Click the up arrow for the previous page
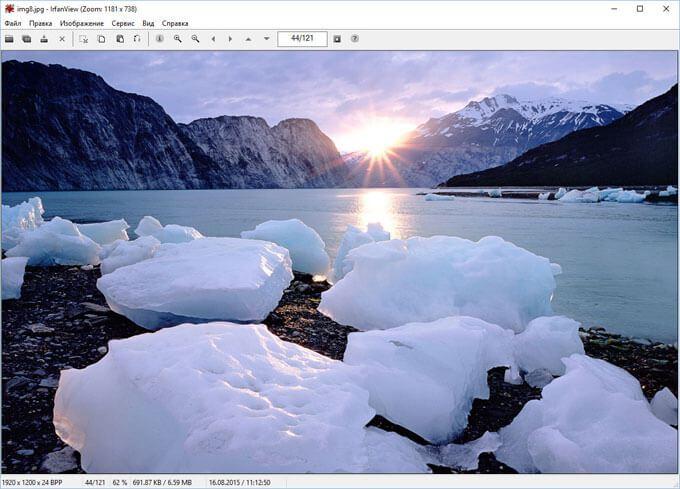Image resolution: width=680 pixels, height=489 pixels. (248, 39)
